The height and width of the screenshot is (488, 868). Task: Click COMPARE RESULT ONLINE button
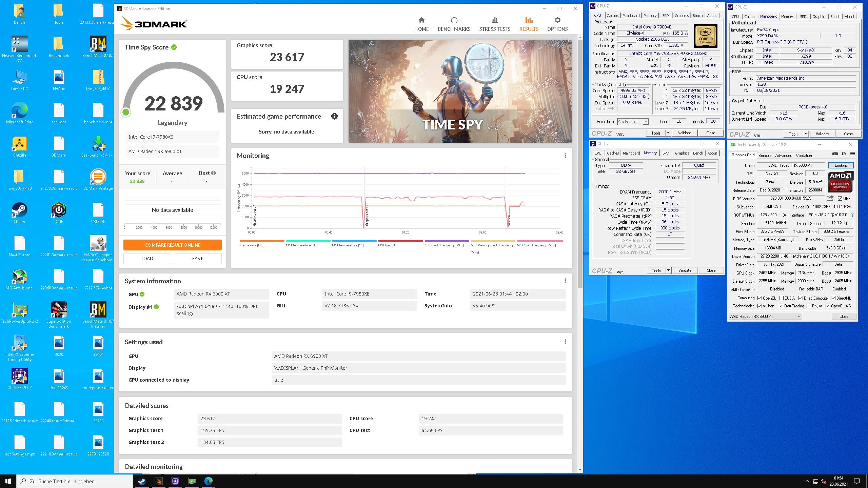[172, 245]
